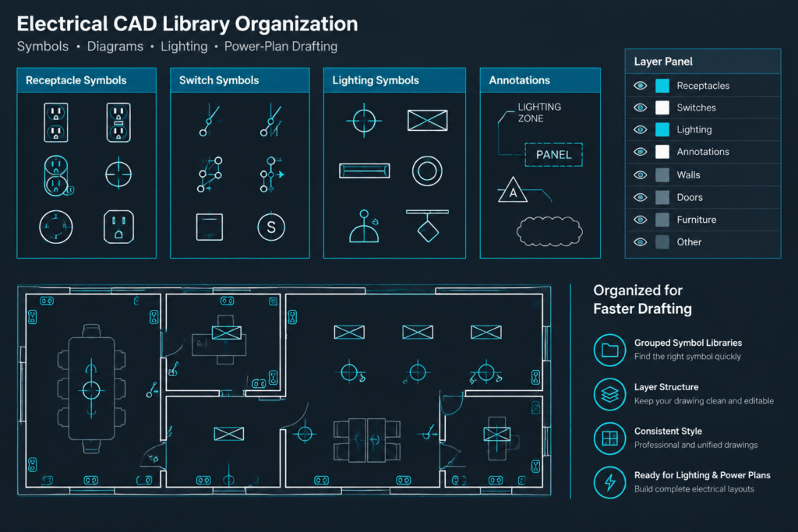Select the dome pendant light symbol

tap(364, 227)
